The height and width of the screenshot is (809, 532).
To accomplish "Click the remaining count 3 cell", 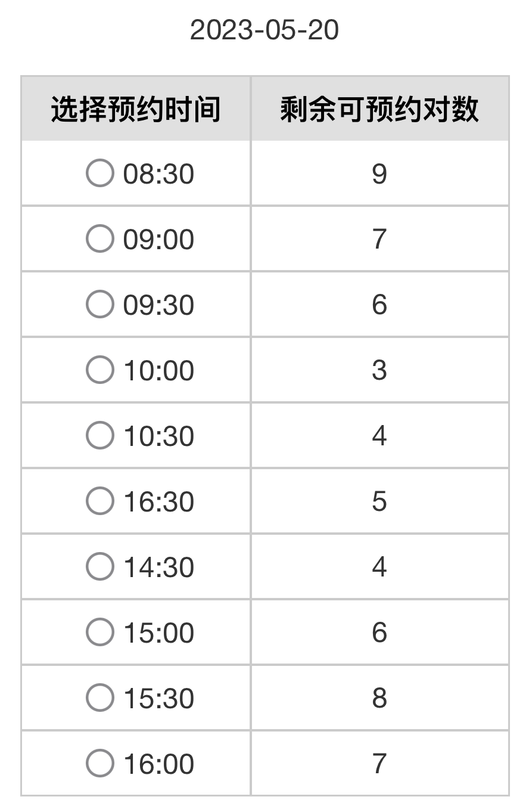I will click(379, 370).
